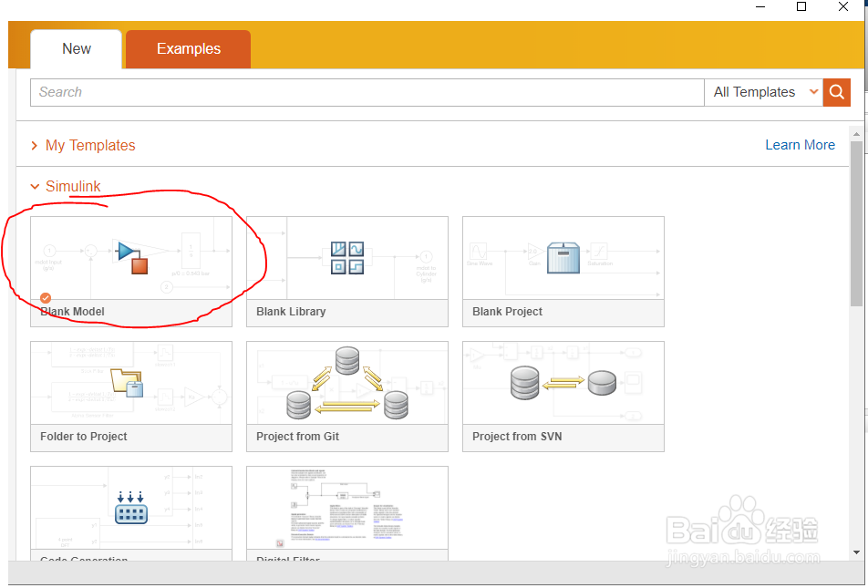The height and width of the screenshot is (588, 868).
Task: Select the Code Generation template icon
Action: click(x=131, y=508)
